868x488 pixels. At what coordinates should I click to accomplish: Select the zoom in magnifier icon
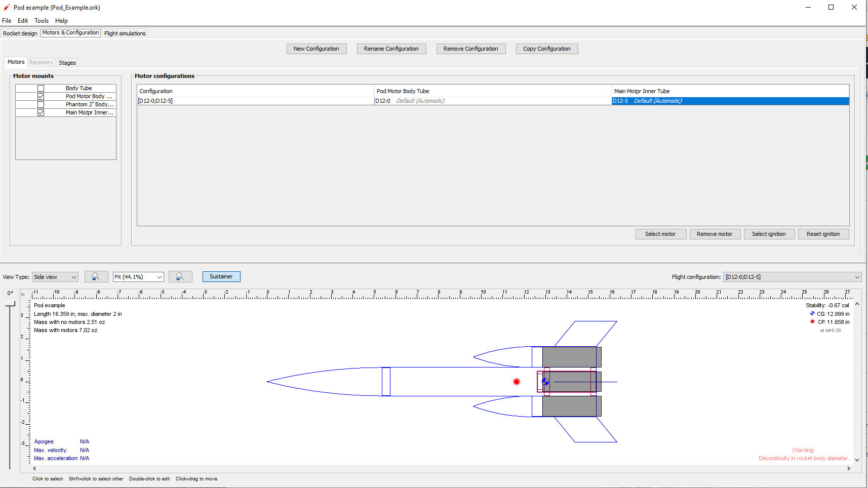(x=181, y=276)
